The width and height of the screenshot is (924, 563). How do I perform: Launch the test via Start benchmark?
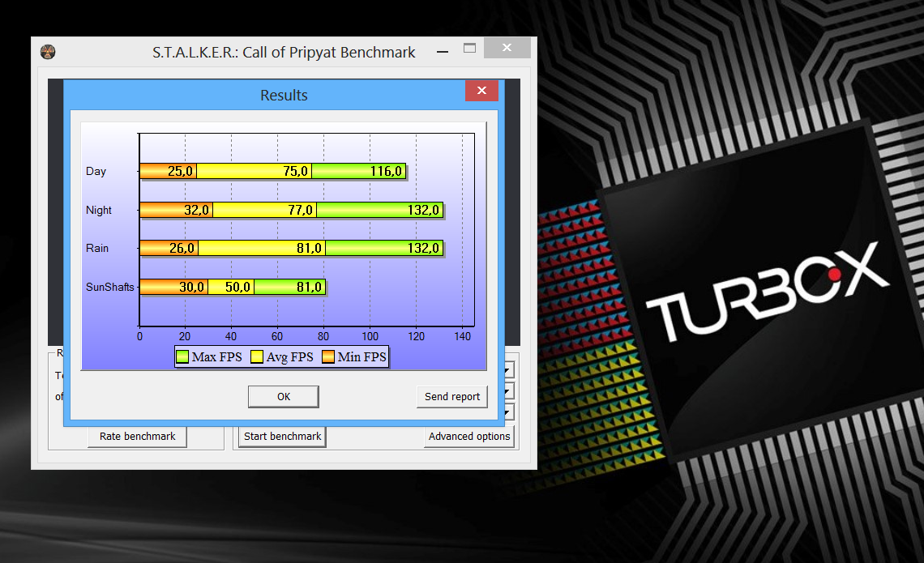point(282,437)
